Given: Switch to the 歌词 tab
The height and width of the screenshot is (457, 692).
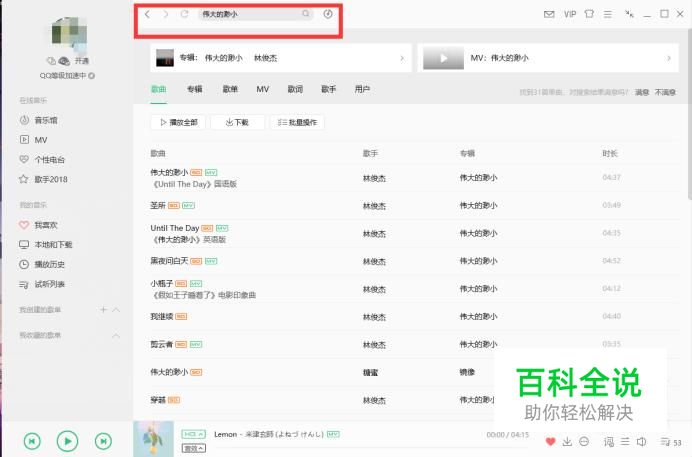Looking at the screenshot, I should pyautogui.click(x=295, y=89).
